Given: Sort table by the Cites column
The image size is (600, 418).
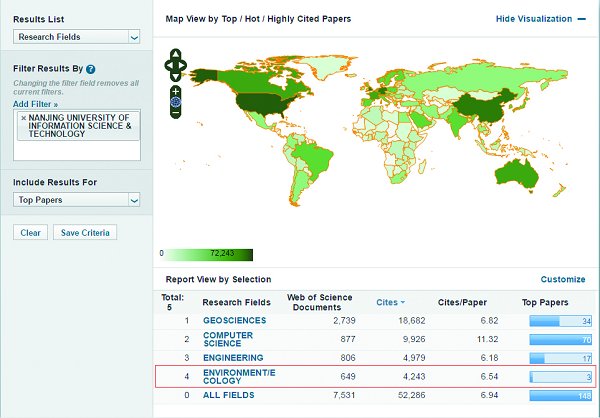Looking at the screenshot, I should click(388, 302).
